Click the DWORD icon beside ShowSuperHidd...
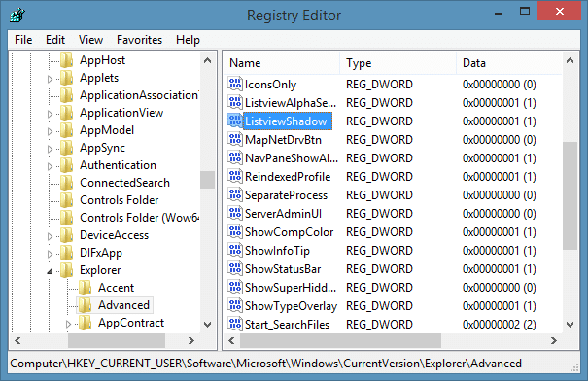 coord(235,287)
